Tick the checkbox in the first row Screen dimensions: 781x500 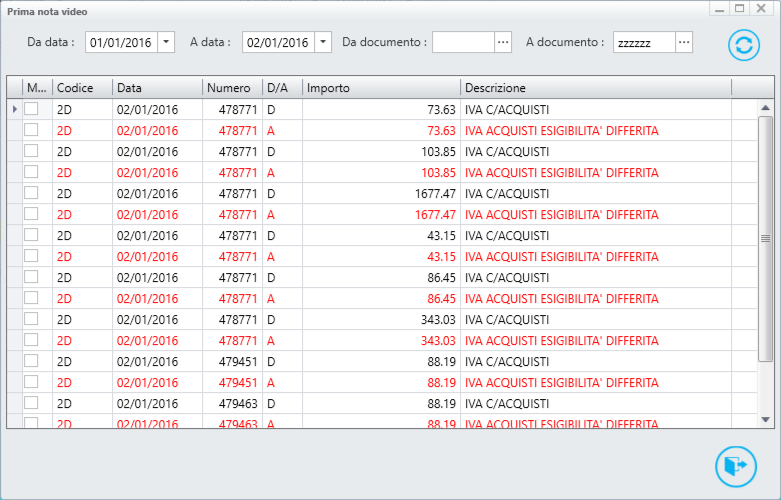pos(32,109)
